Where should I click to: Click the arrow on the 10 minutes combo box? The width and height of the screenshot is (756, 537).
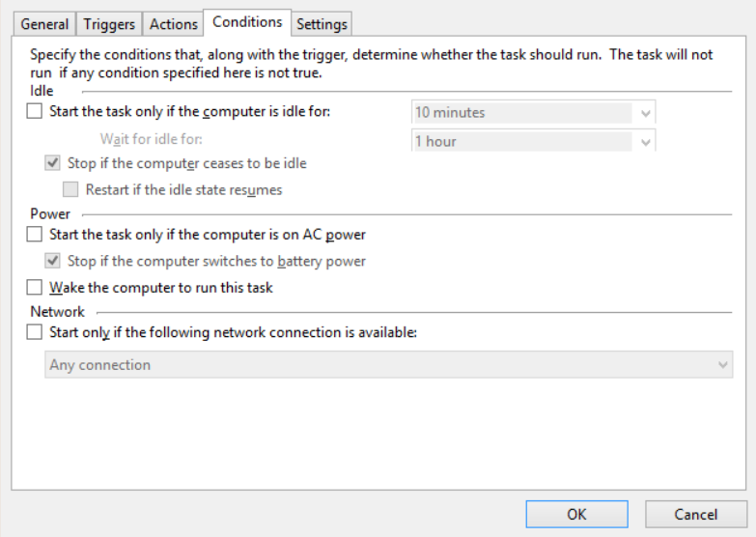tap(646, 114)
